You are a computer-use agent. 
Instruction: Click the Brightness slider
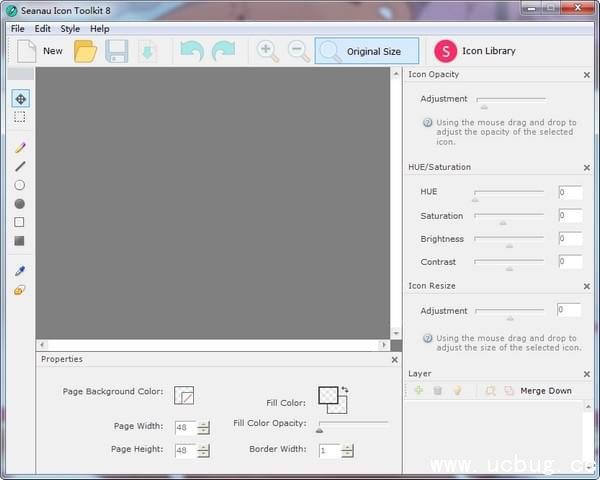[509, 242]
